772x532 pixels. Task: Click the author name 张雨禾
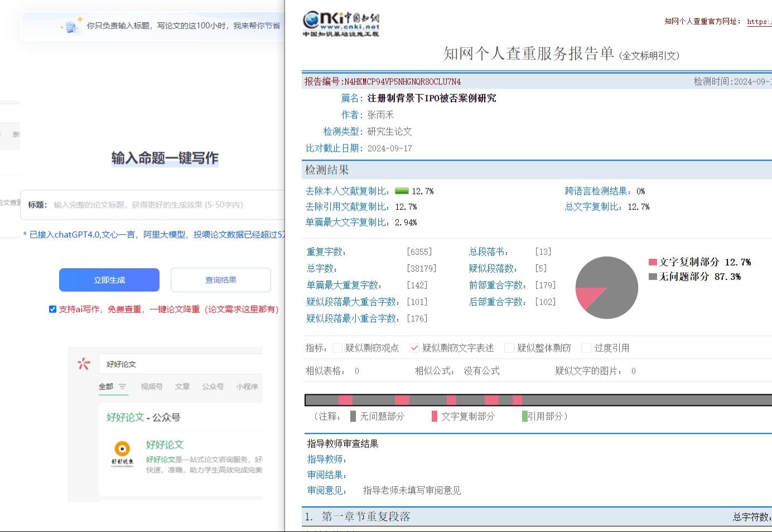[380, 115]
